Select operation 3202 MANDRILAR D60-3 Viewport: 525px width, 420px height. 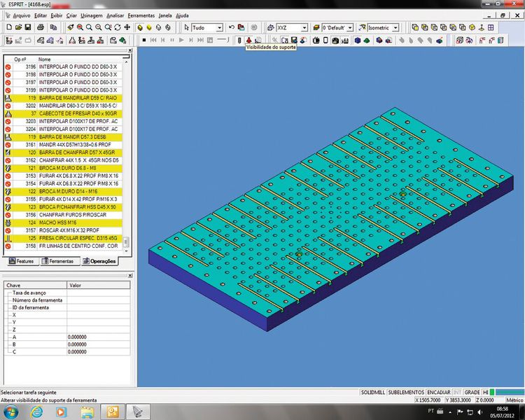pos(64,106)
